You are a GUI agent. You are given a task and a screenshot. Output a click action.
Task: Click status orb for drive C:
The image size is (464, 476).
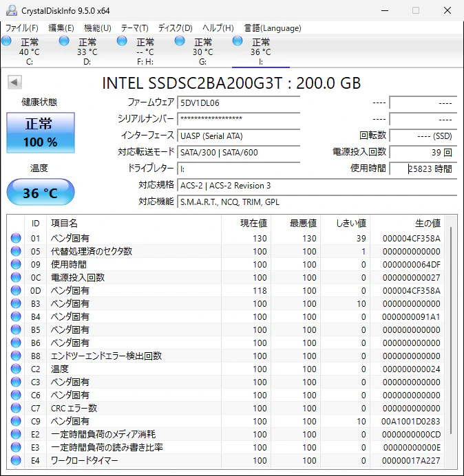(6, 41)
